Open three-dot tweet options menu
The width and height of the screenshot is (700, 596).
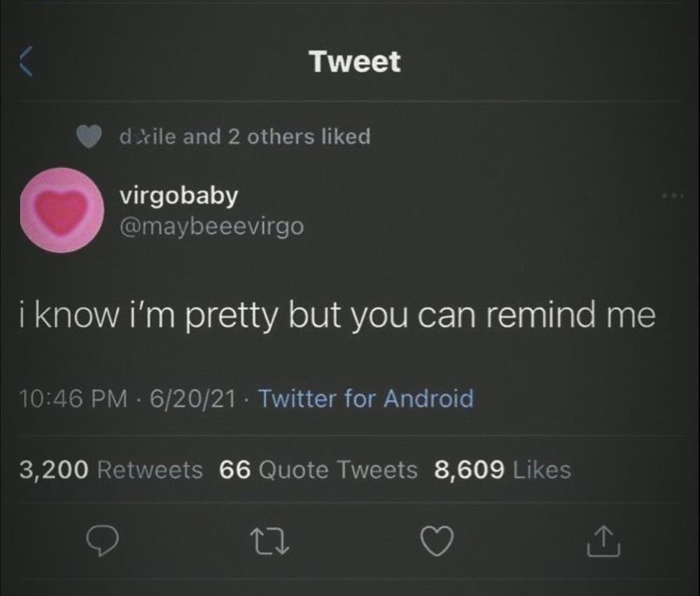point(672,195)
